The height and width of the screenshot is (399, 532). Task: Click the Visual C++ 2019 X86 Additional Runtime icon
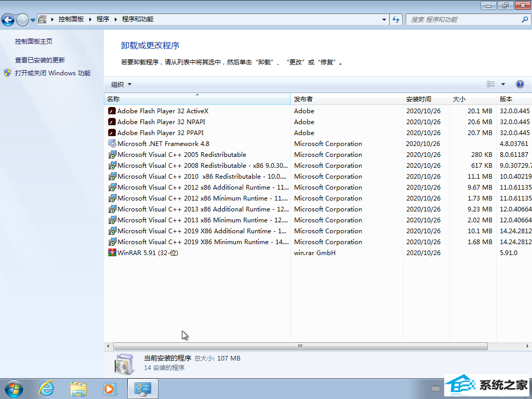[112, 231]
